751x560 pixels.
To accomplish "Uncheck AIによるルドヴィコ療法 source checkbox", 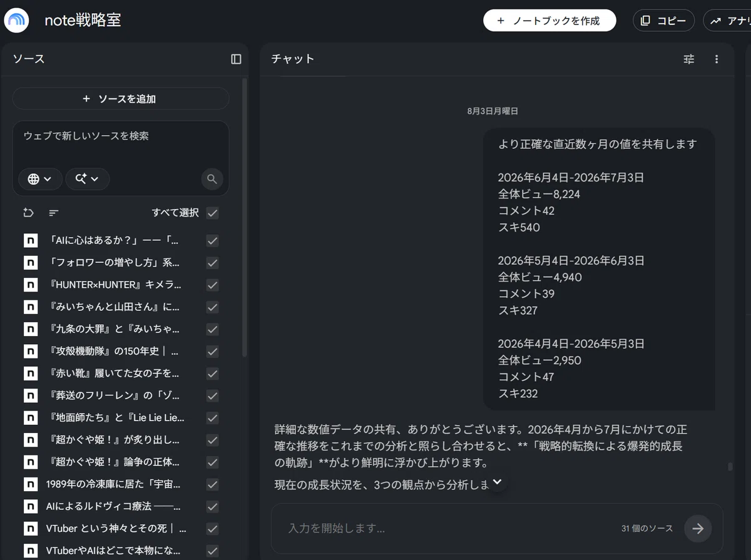I will [213, 506].
